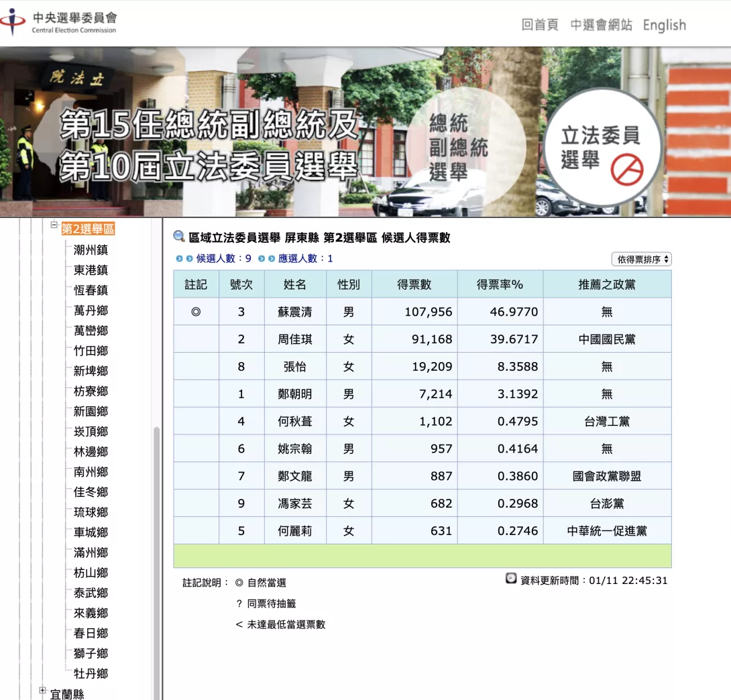Expand the 宜蘭縣 tree node
Viewport: 731px width, 700px height.
tap(42, 691)
